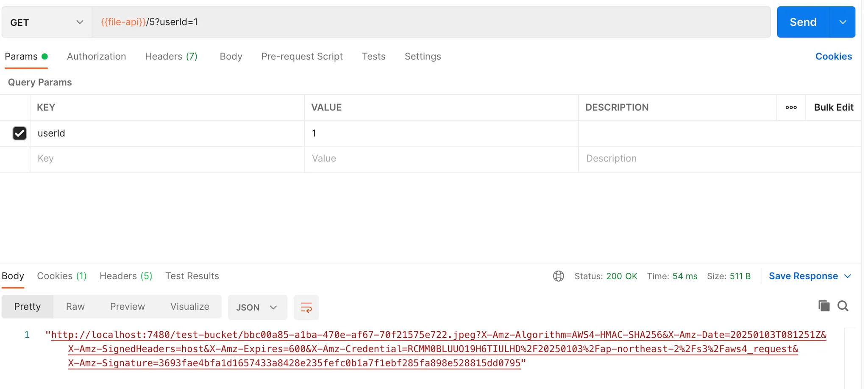Click the userId value cell containing 1
The width and height of the screenshot is (868, 389).
coord(441,133)
